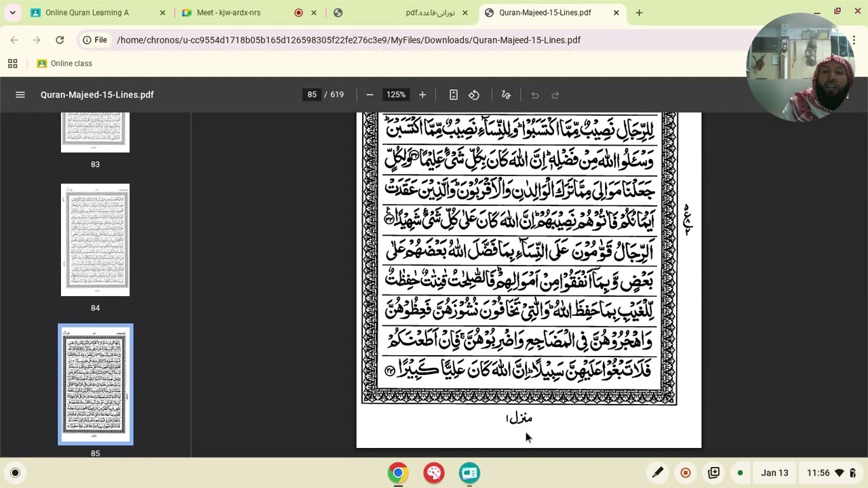This screenshot has height=488, width=868.
Task: Open the annotation draw tool
Action: pos(506,95)
